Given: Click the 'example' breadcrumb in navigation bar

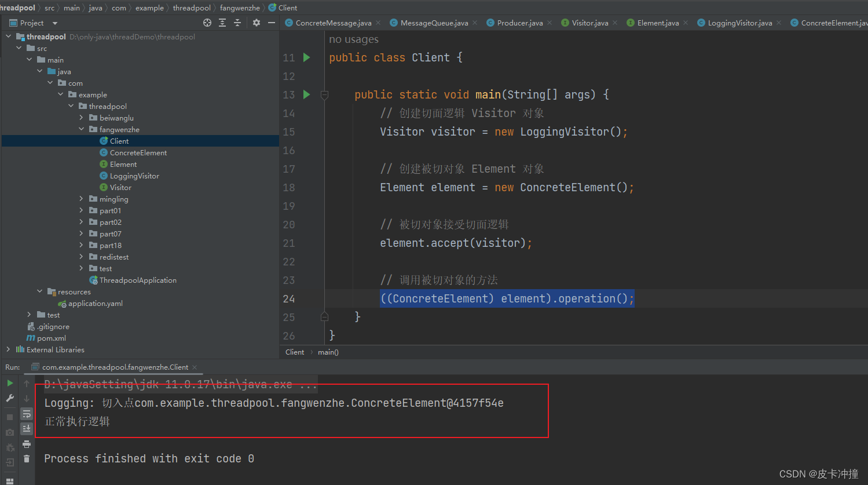Looking at the screenshot, I should pyautogui.click(x=149, y=8).
